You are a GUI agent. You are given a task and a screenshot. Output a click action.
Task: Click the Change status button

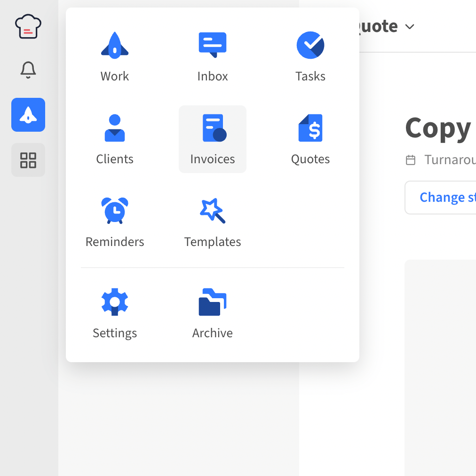point(447,198)
